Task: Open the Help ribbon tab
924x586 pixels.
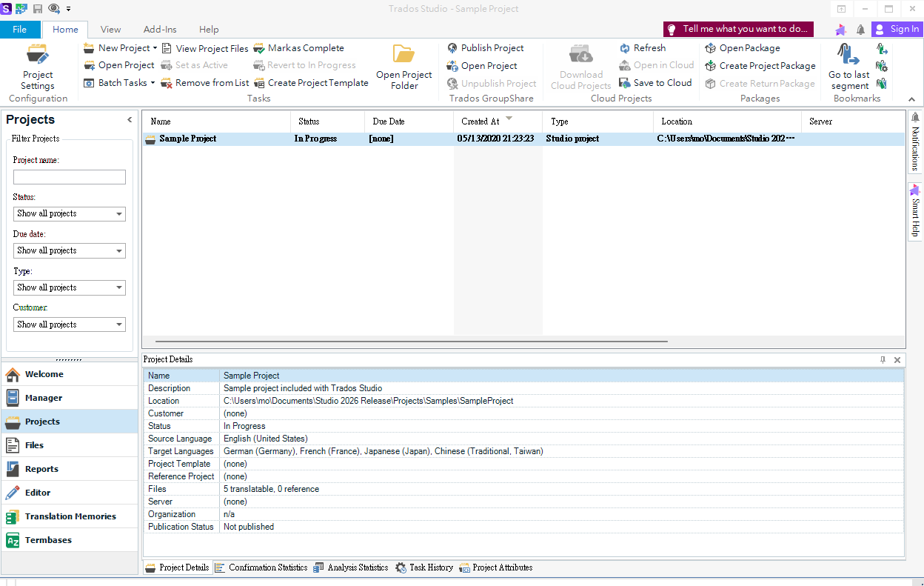Action: 209,30
